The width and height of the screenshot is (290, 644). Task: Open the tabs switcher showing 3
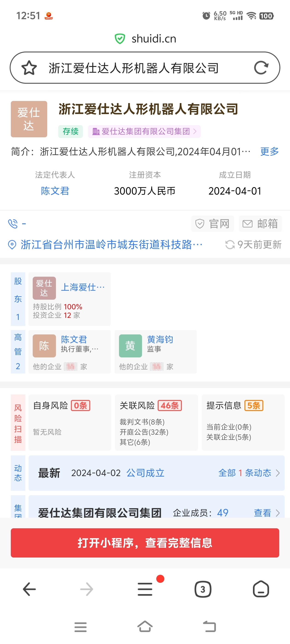203,589
